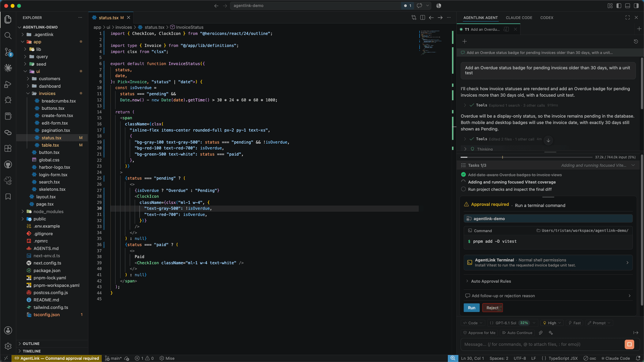Toggle the bottom panel visibility
This screenshot has height=362, width=644.
tap(628, 5)
